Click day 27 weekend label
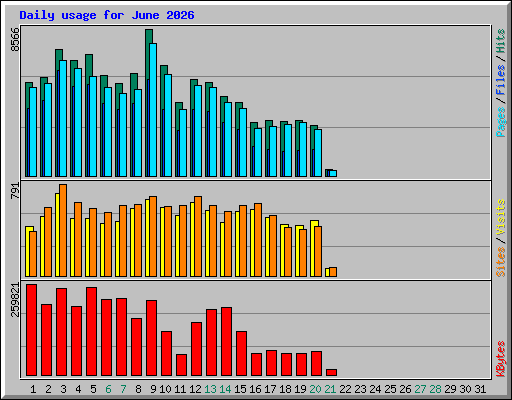Image resolution: width=512 pixels, height=400 pixels. point(420,389)
